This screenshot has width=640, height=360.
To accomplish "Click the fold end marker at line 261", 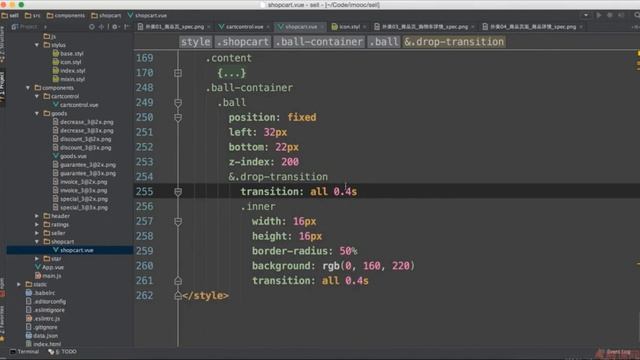I will 178,281.
